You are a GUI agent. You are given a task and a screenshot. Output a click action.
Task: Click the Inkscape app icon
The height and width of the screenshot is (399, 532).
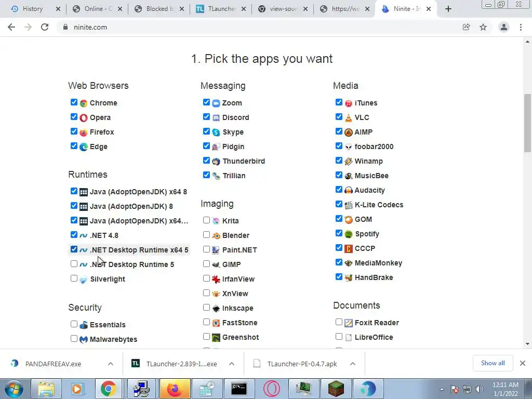tap(216, 309)
